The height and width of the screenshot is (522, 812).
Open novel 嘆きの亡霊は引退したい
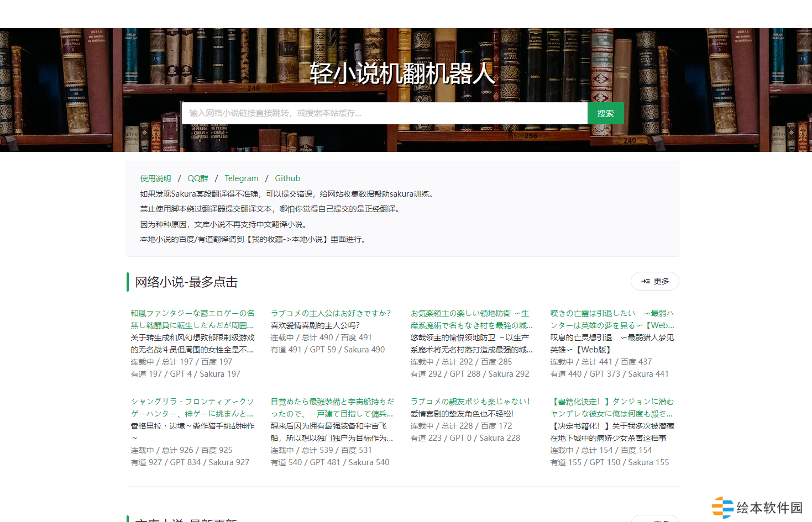(x=611, y=319)
